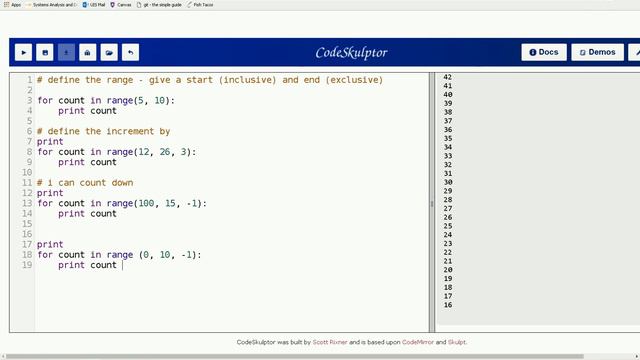Click output value 30 in console

[448, 182]
